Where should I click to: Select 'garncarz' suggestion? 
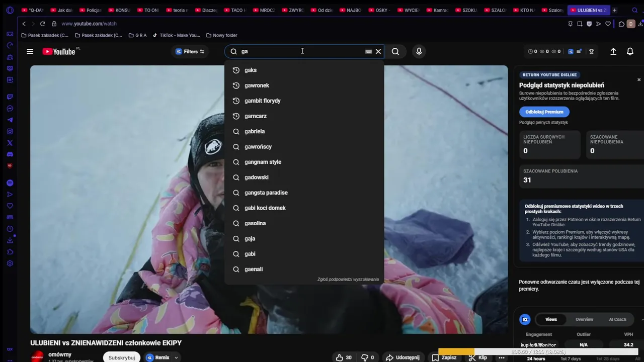coord(304,116)
